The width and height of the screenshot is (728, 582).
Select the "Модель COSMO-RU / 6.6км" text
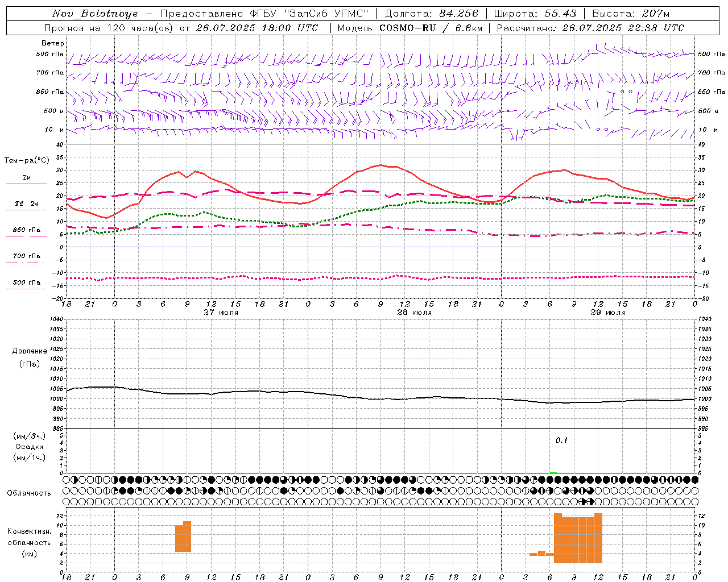(410, 28)
